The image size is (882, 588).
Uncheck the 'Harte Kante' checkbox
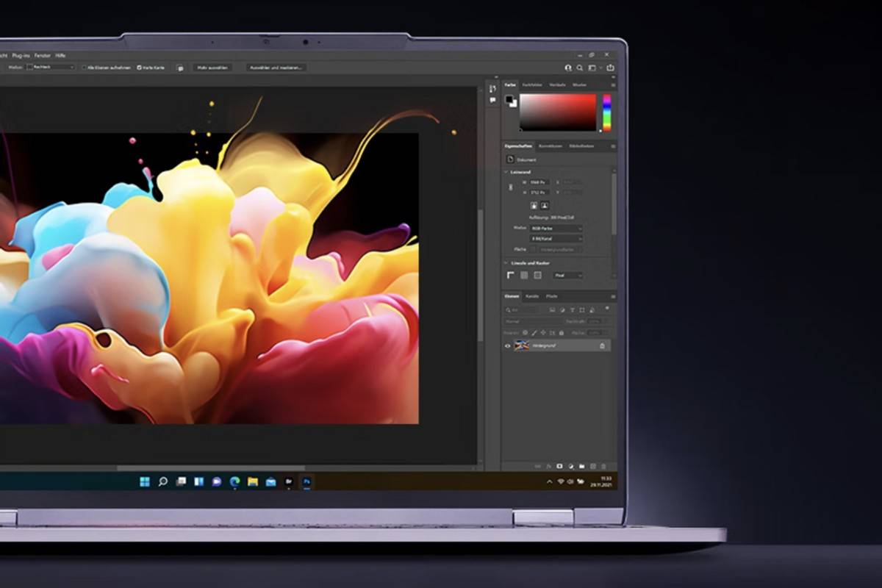point(139,68)
